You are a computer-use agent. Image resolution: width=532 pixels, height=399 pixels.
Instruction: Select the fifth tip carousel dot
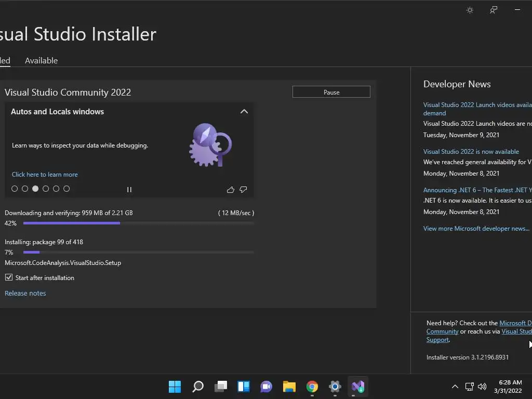56,189
